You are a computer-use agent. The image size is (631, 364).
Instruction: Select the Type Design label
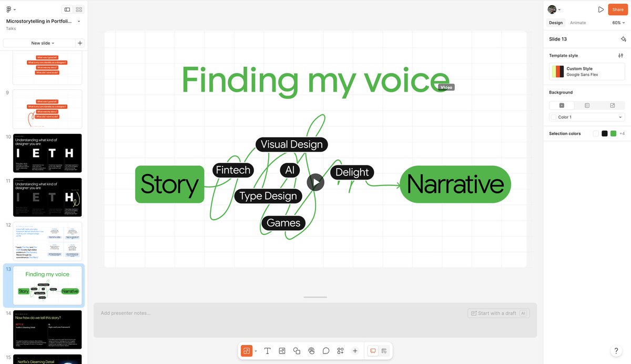(268, 196)
